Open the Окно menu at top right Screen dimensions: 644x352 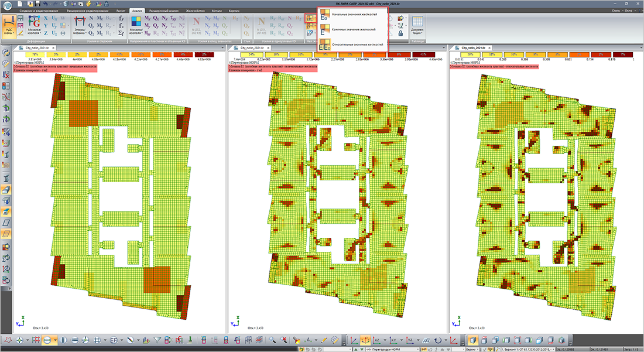[628, 11]
